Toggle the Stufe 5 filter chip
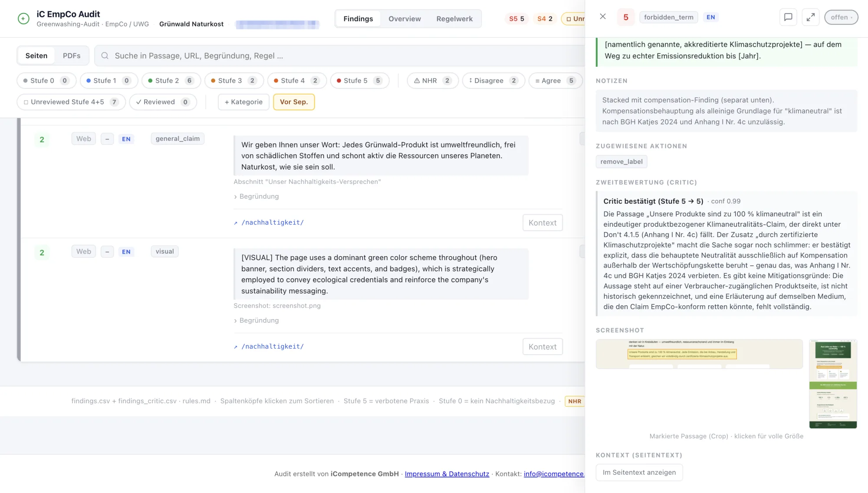This screenshot has width=868, height=493. (360, 81)
